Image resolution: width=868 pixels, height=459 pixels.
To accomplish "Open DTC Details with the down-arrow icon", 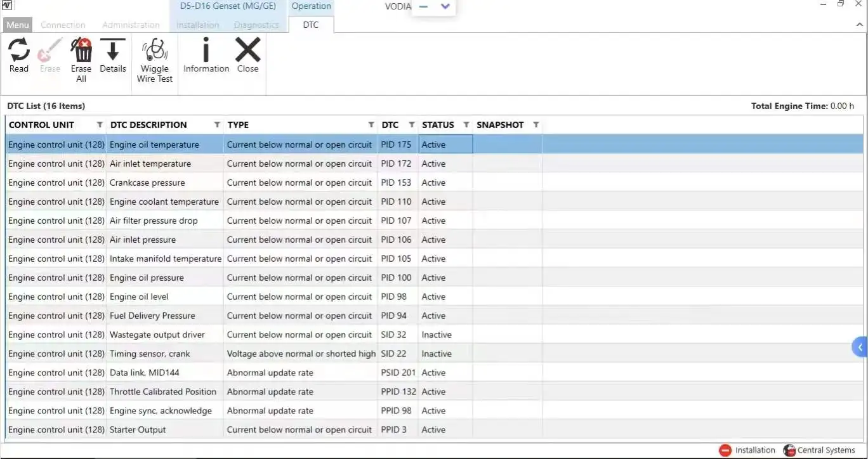I will pyautogui.click(x=113, y=49).
